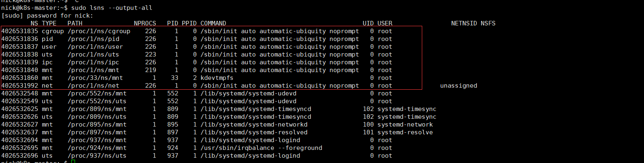Click the TYPE column header
This screenshot has width=644, height=163.
coord(49,23)
